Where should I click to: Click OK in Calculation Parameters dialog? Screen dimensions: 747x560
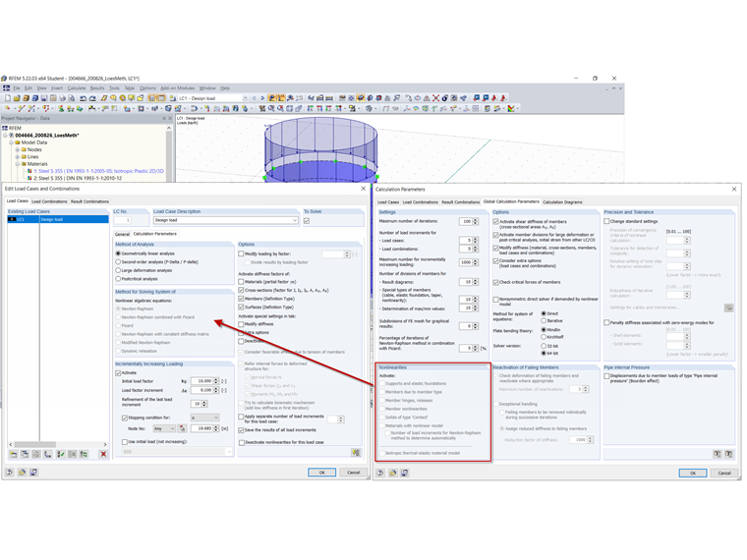pyautogui.click(x=693, y=473)
